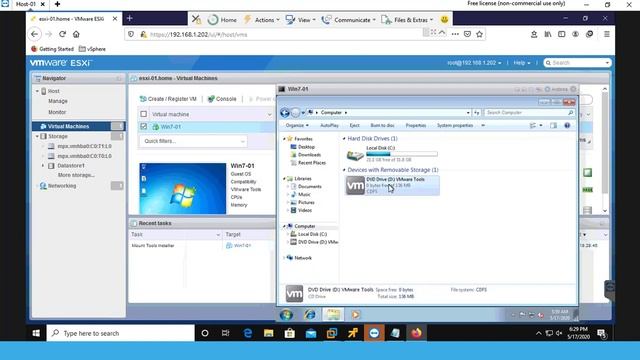
Task: Click the Win7-01 desktop thumbnail
Action: pos(182,189)
